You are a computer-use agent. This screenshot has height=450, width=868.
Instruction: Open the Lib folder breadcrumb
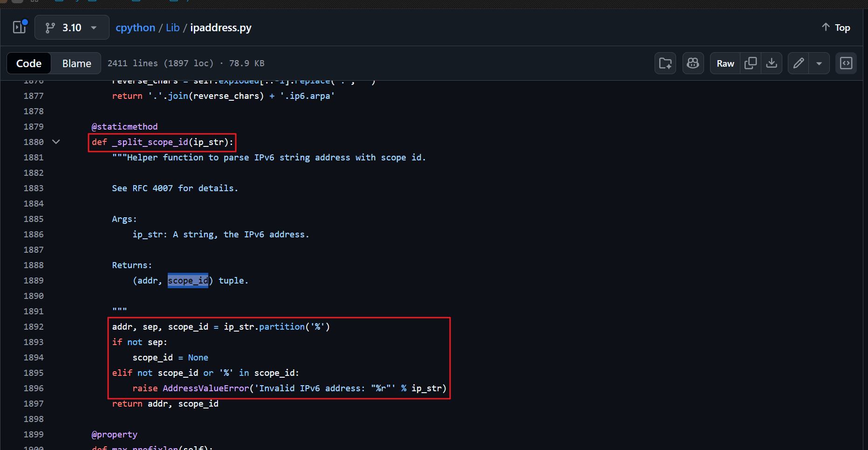pos(172,28)
